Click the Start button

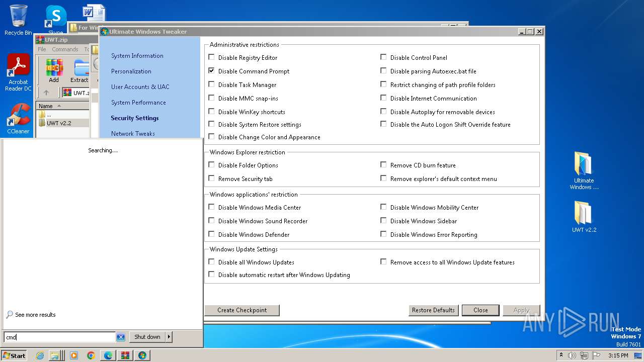(14, 355)
